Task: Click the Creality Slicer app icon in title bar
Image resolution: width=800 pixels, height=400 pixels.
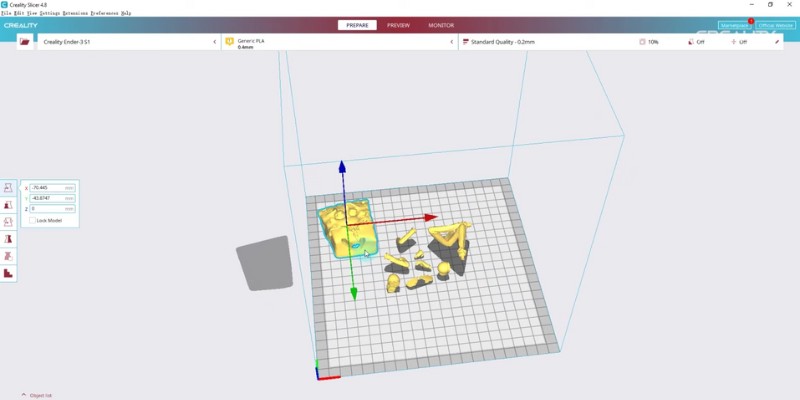Action: 5,5
